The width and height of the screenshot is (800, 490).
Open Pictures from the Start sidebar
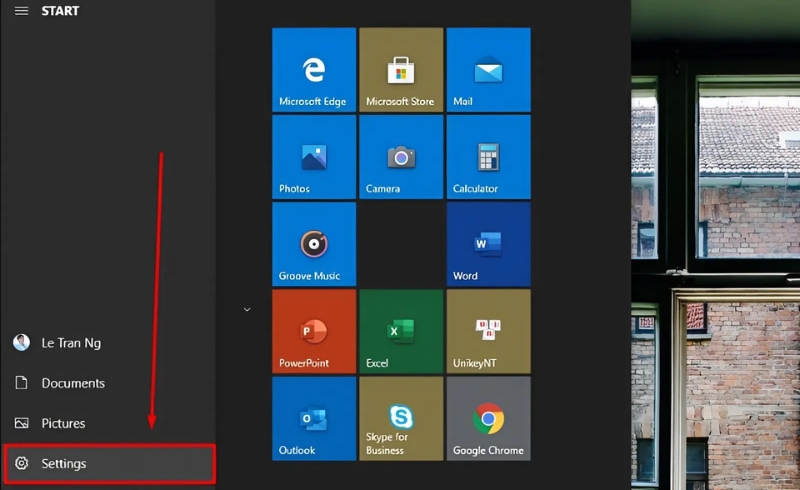tap(108, 423)
